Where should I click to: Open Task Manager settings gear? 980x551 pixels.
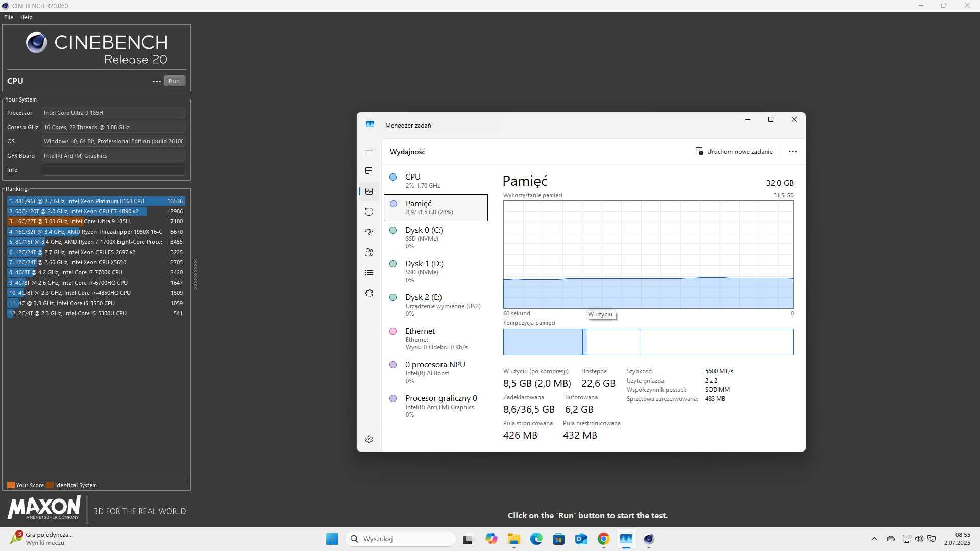click(369, 439)
